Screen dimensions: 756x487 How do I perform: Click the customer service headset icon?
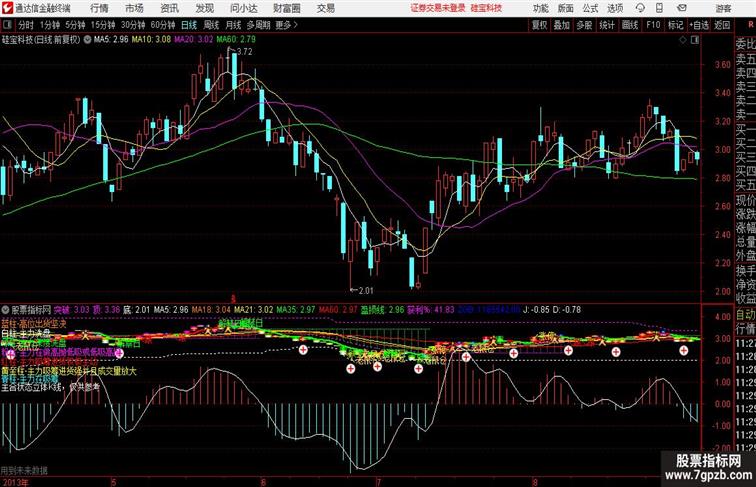(x=640, y=8)
